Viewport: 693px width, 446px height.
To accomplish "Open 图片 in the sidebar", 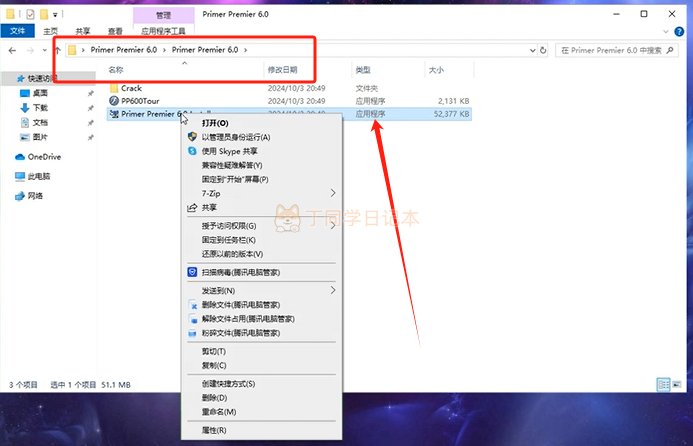I will 40,137.
